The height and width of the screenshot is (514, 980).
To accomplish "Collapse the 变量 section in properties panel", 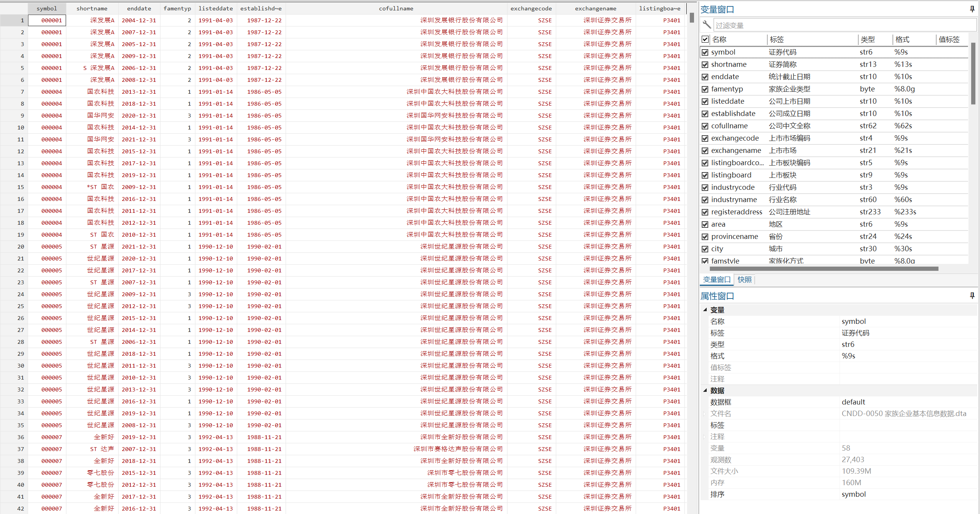I will [x=705, y=310].
